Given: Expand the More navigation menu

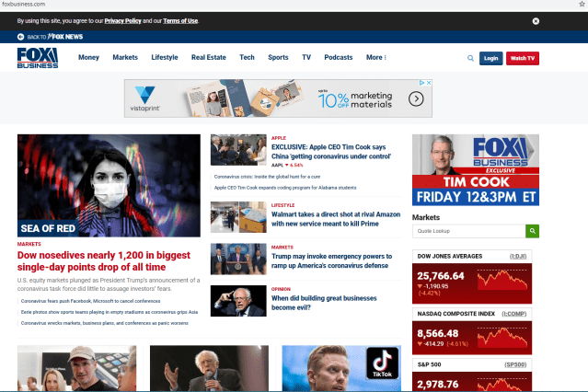Looking at the screenshot, I should (375, 57).
